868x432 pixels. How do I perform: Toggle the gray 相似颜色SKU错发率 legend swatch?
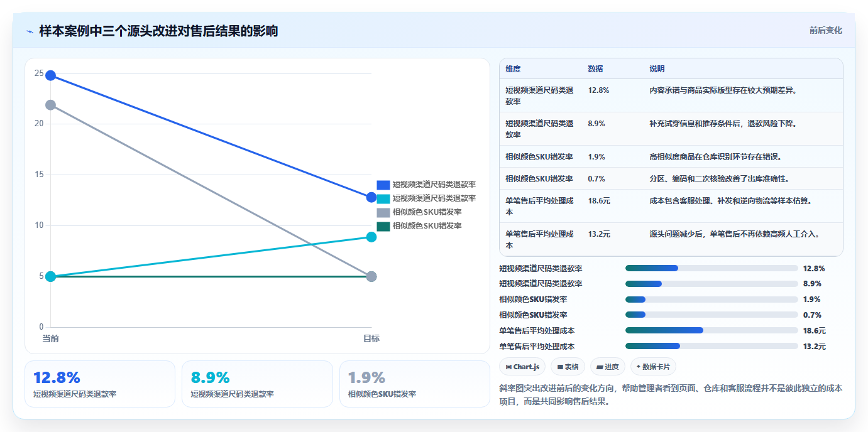(x=383, y=212)
